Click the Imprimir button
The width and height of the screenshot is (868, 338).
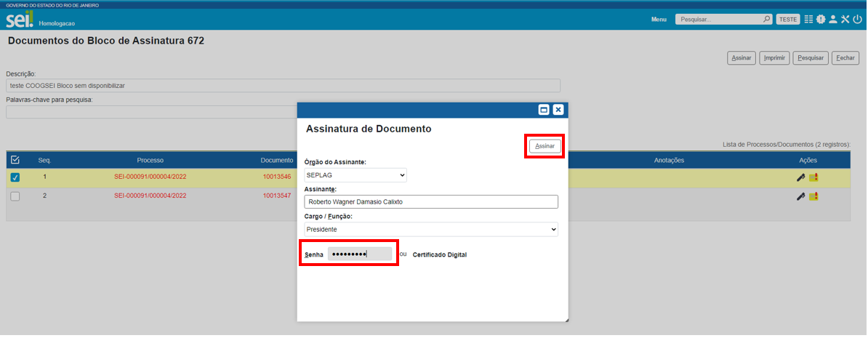(x=775, y=58)
